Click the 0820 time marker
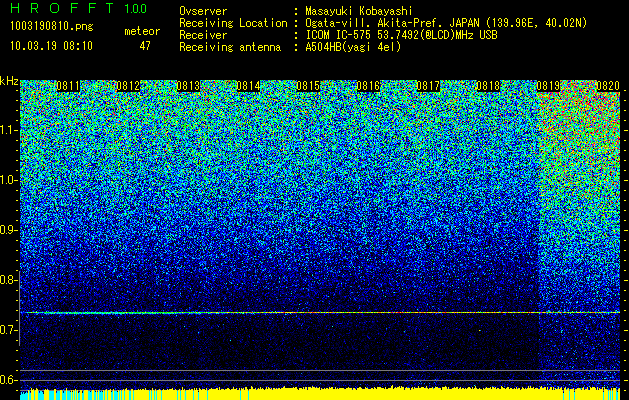The width and height of the screenshot is (629, 400). click(x=608, y=86)
